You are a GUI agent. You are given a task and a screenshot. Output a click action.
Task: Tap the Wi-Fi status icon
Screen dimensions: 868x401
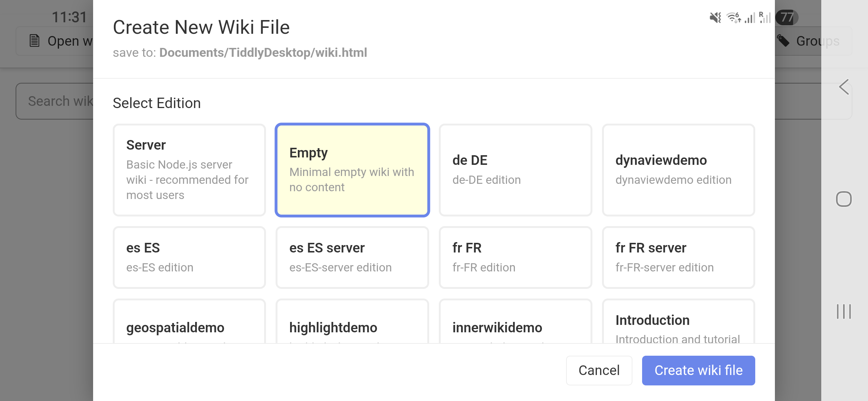733,17
